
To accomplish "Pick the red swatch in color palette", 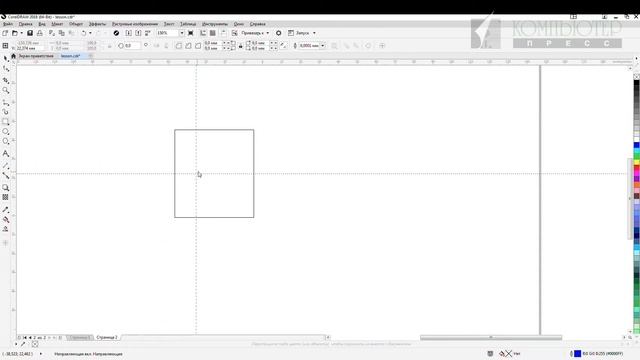I will pos(637,168).
